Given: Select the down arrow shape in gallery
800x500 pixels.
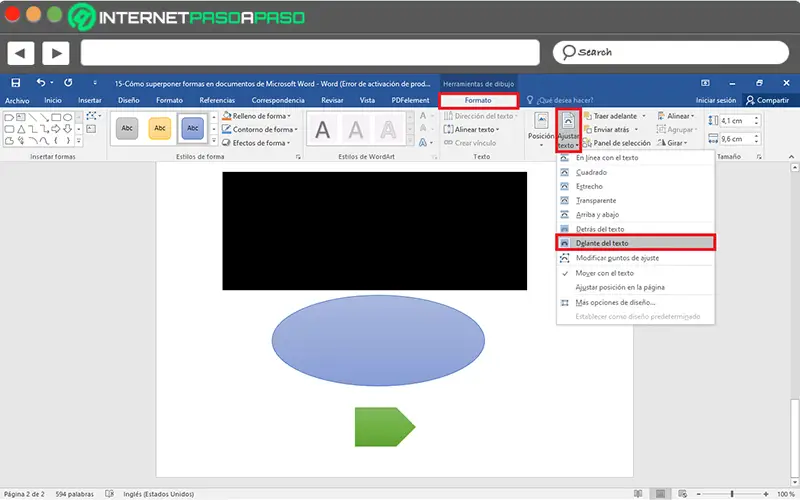Looking at the screenshot, I should [x=67, y=129].
